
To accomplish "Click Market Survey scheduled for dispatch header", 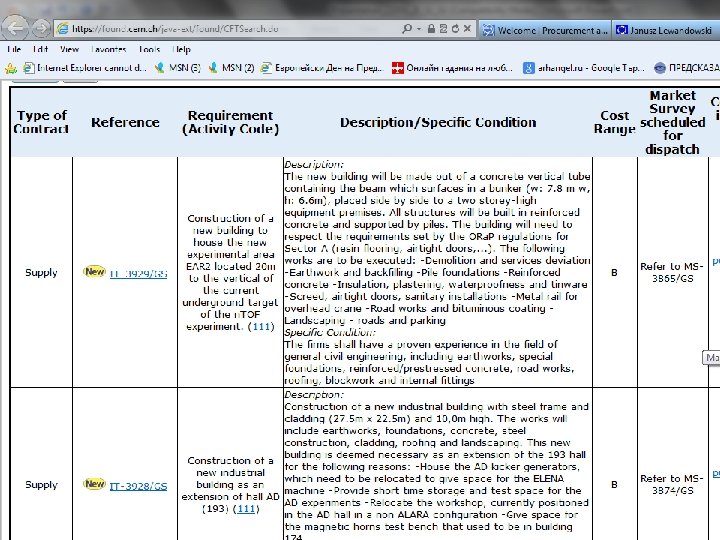I will [x=673, y=122].
